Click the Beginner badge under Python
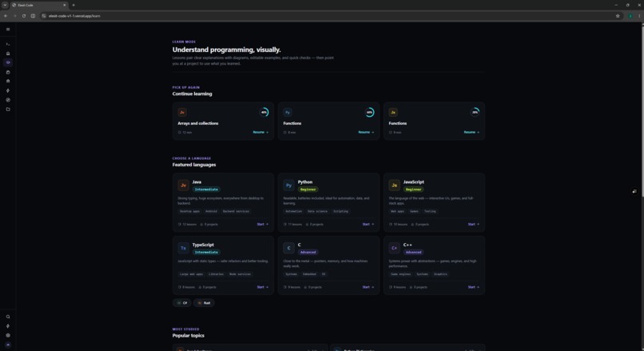Image resolution: width=644 pixels, height=351 pixels. [308, 189]
